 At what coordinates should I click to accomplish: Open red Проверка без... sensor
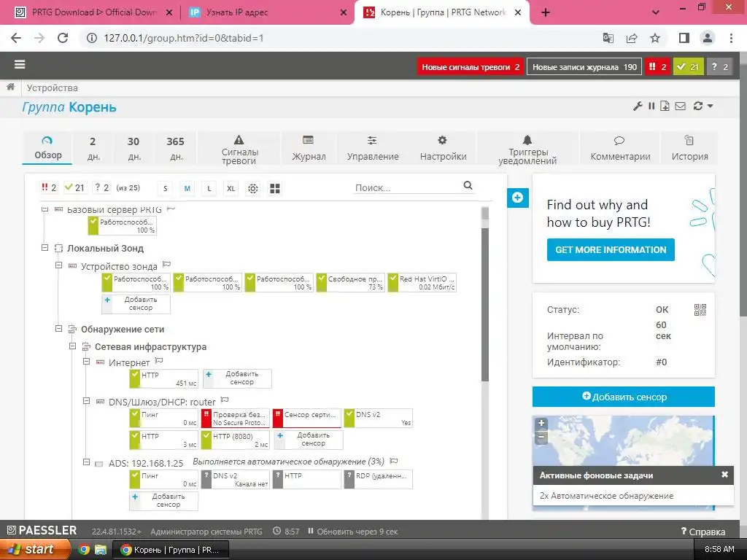click(x=236, y=418)
